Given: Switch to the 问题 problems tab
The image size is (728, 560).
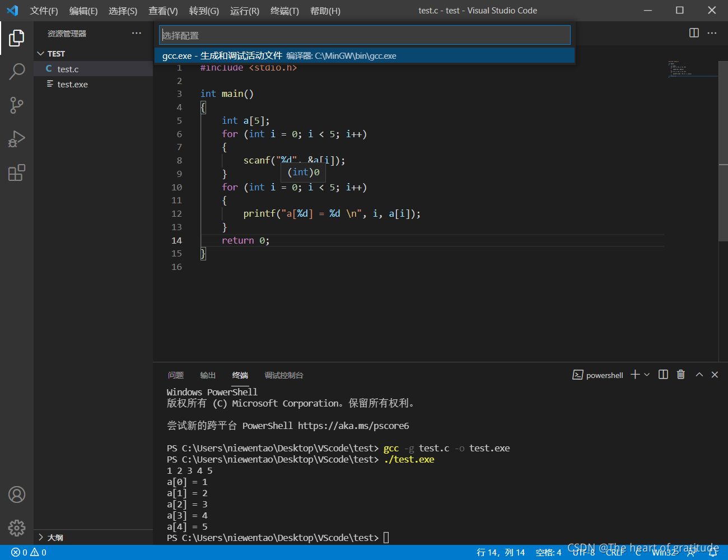Looking at the screenshot, I should (x=176, y=375).
